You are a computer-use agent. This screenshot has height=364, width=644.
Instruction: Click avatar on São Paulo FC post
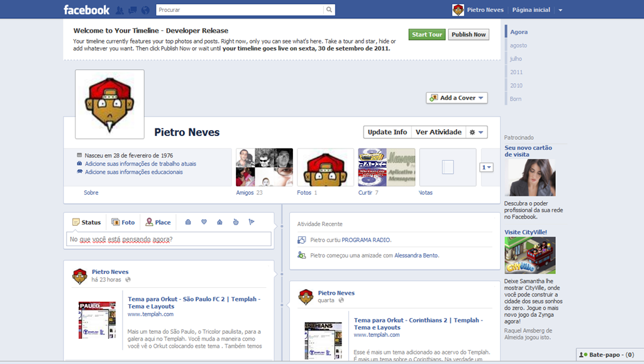80,276
